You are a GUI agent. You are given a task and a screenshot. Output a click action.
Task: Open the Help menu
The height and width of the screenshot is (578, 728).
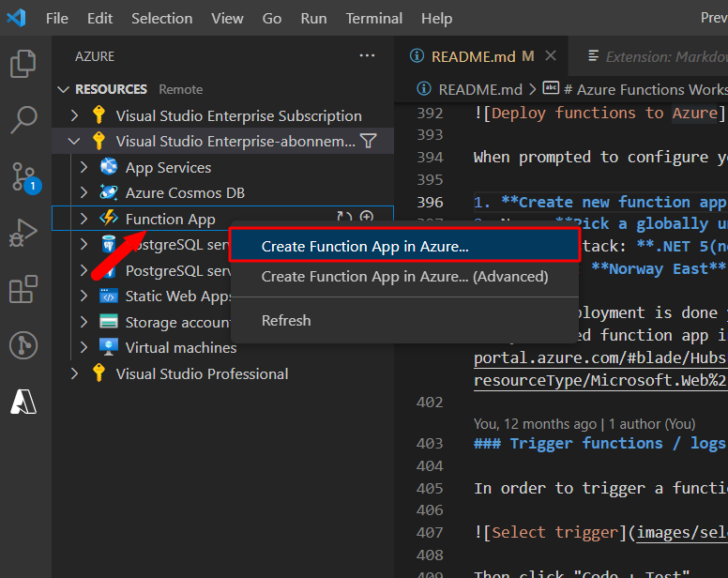436,18
